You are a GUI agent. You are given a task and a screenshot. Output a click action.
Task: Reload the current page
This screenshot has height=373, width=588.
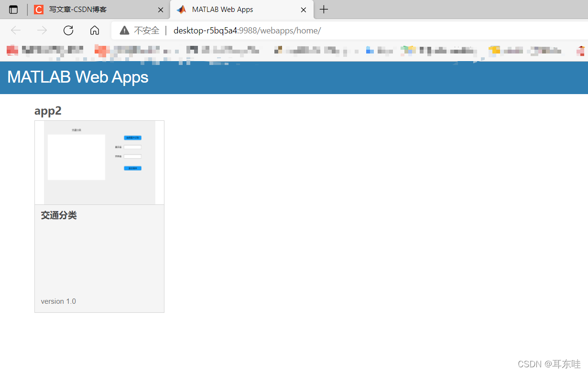pyautogui.click(x=68, y=31)
